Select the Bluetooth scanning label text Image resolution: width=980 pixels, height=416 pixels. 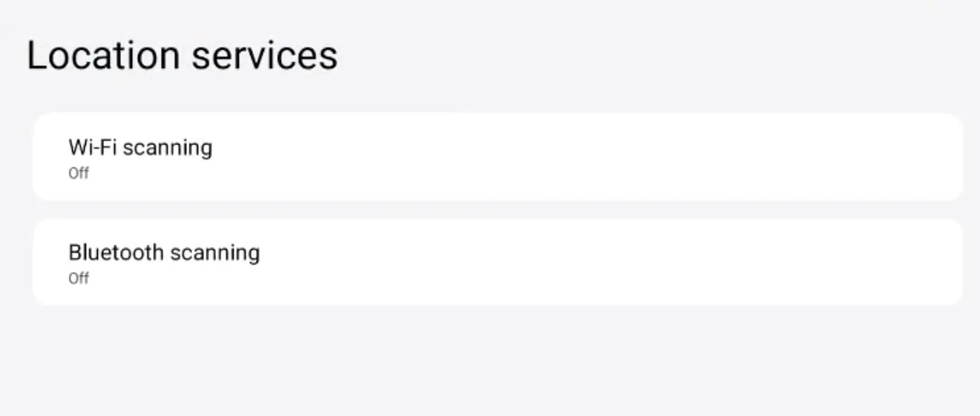(x=164, y=252)
